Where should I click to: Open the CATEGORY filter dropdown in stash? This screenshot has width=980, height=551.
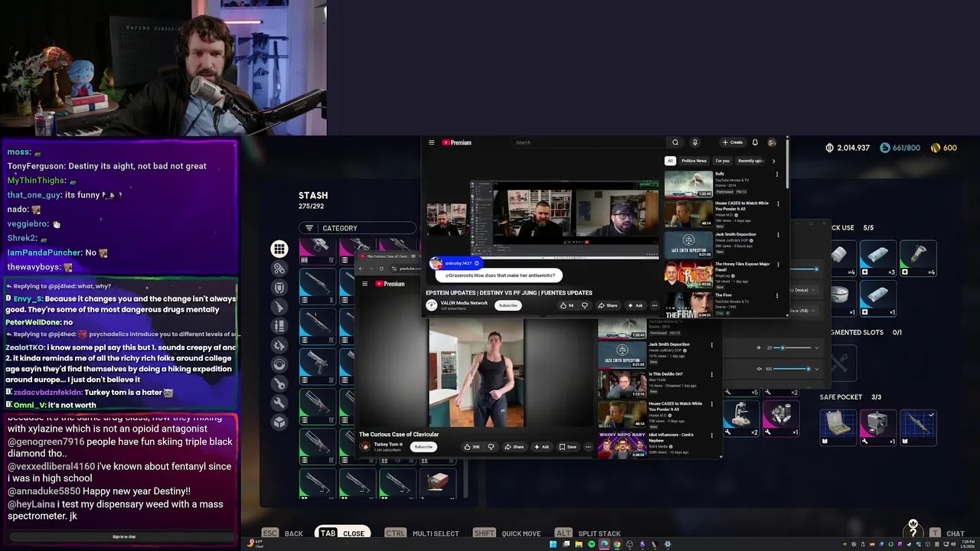(x=358, y=228)
